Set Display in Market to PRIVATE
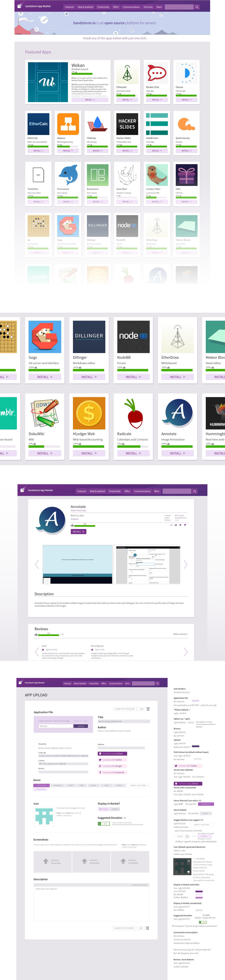Viewport: 225px width, 980px height. (115, 809)
